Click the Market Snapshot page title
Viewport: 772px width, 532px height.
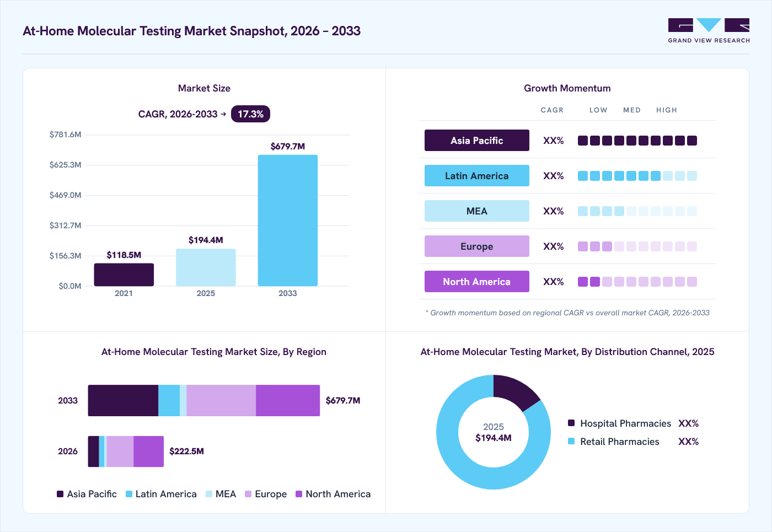tap(191, 31)
